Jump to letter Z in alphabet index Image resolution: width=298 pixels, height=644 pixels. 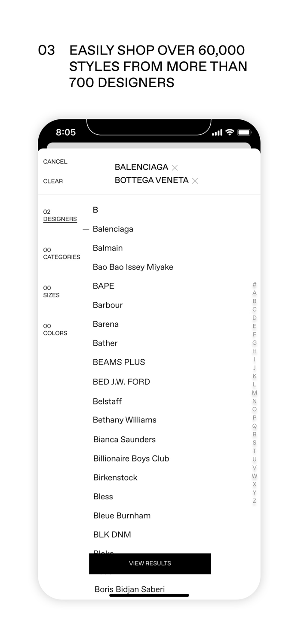254,500
